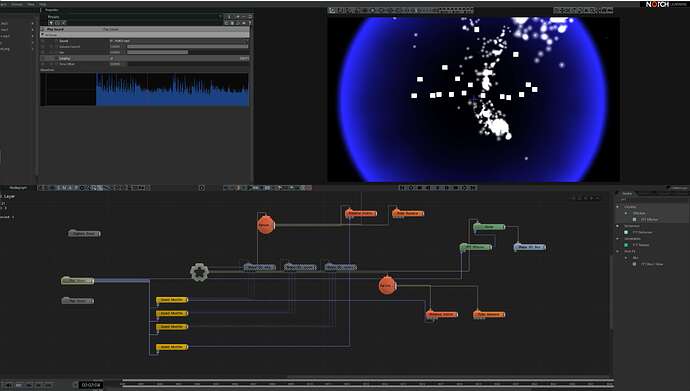Toggle the Looping checkbox in Properties
This screenshot has height=391, width=690.
point(112,58)
